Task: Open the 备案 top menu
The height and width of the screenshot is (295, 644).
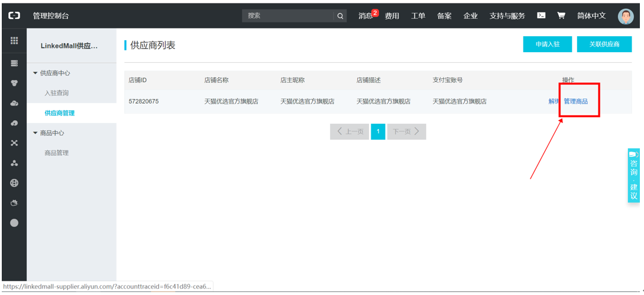Action: point(444,16)
